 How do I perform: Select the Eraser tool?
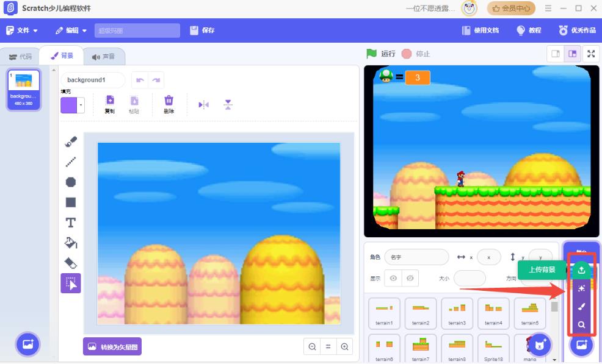pyautogui.click(x=71, y=263)
